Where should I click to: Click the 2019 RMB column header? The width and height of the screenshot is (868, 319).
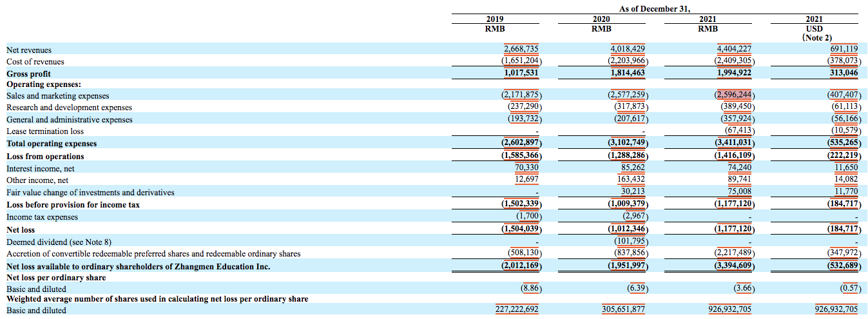(494, 24)
